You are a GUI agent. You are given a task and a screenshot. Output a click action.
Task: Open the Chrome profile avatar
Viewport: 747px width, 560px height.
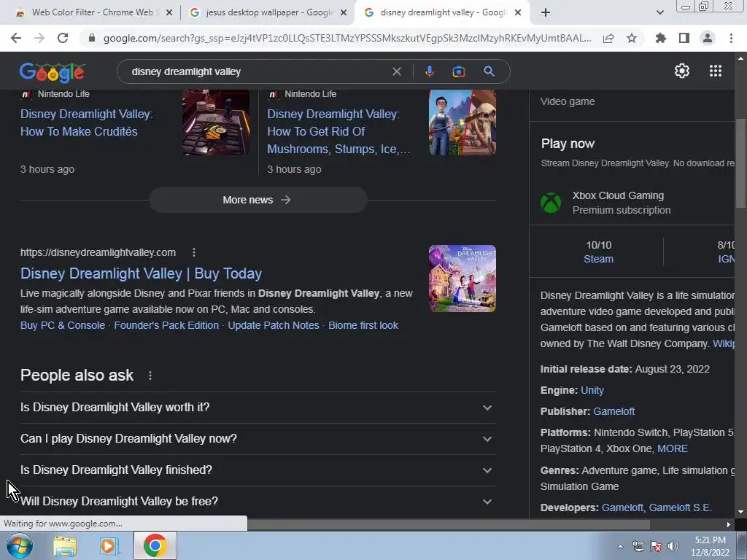pos(708,38)
